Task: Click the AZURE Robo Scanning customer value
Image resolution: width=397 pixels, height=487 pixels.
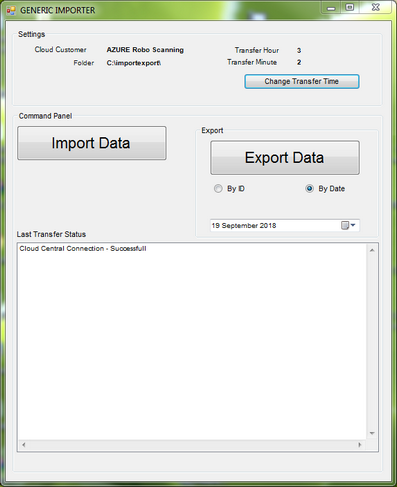Action: point(145,50)
